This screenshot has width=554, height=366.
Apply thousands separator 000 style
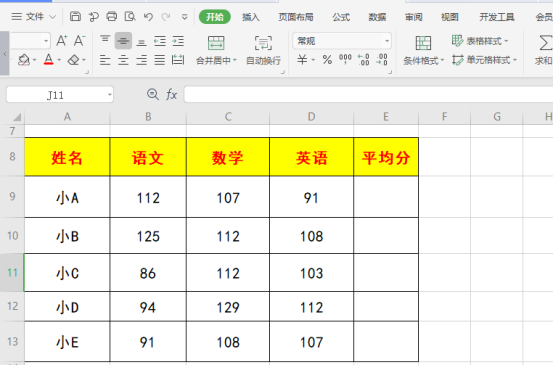point(345,59)
